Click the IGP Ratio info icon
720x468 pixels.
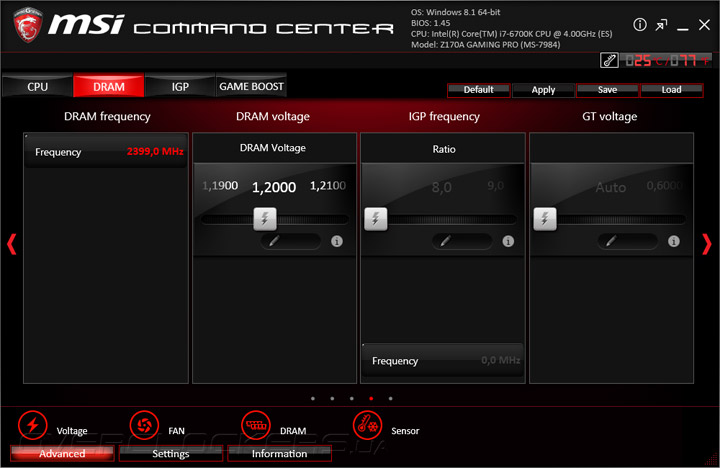point(508,241)
